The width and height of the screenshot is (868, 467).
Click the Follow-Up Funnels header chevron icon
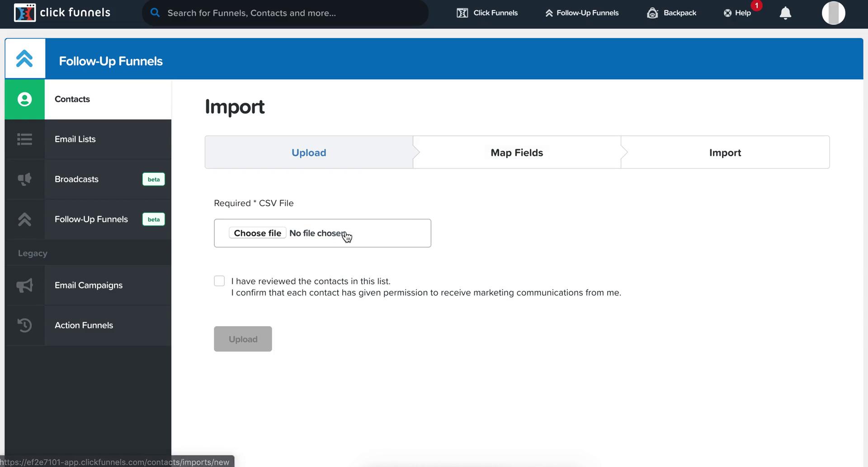(x=24, y=58)
